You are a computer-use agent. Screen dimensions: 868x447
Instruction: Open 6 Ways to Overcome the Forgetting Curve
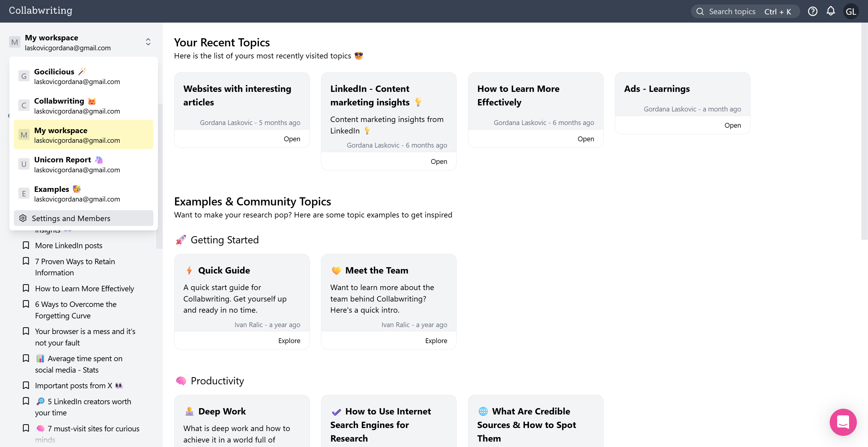pos(76,310)
